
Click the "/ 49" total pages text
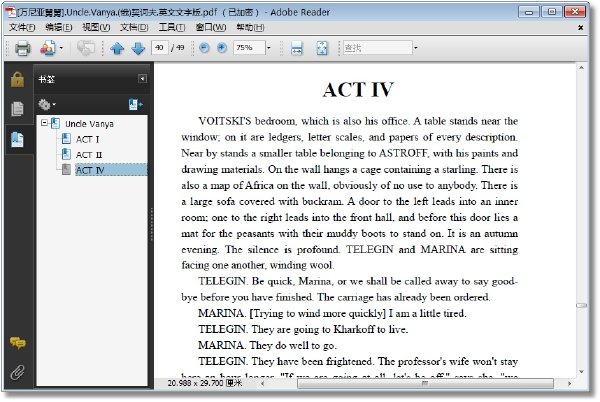178,48
